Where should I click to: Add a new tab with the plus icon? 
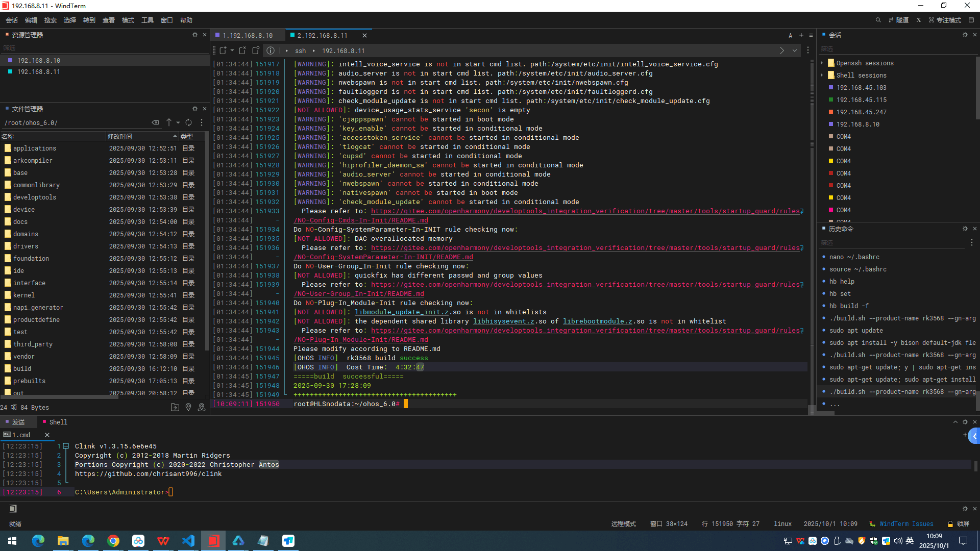(801, 35)
